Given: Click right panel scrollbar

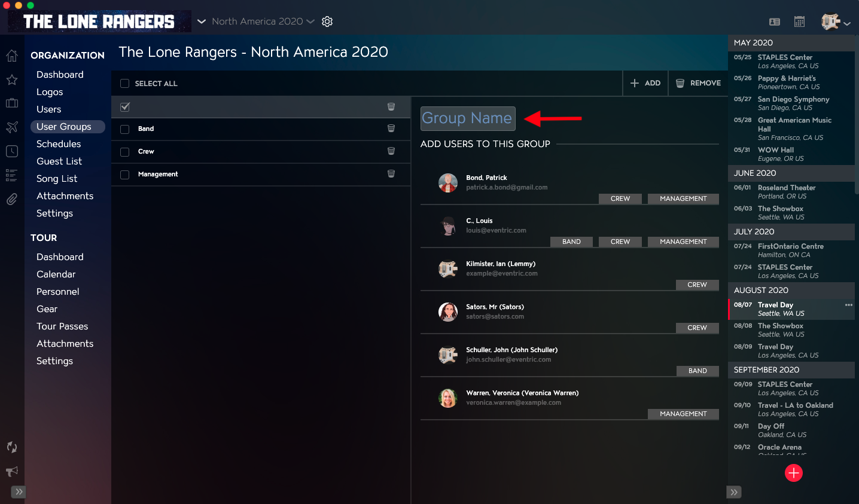Looking at the screenshot, I should coord(857,114).
